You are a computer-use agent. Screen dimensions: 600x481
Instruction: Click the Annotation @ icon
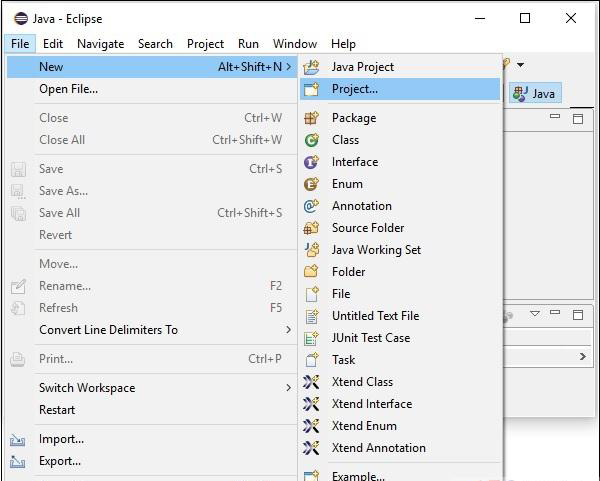point(311,206)
